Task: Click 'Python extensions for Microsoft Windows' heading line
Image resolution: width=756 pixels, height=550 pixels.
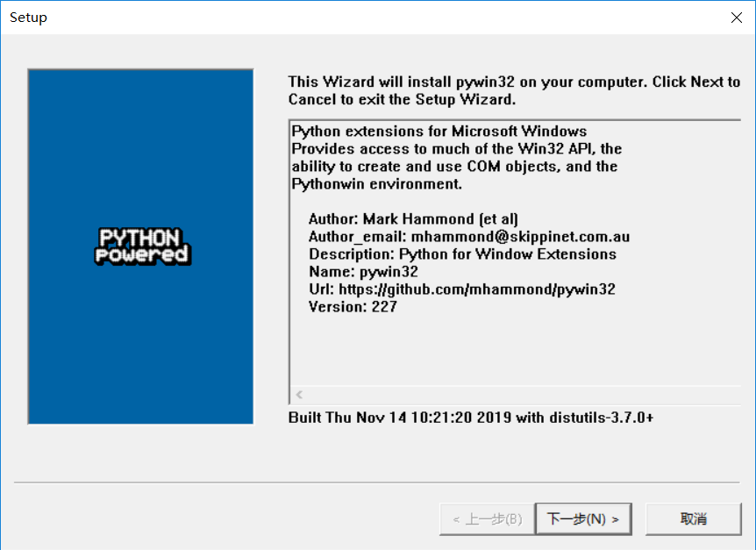Action: [x=439, y=131]
